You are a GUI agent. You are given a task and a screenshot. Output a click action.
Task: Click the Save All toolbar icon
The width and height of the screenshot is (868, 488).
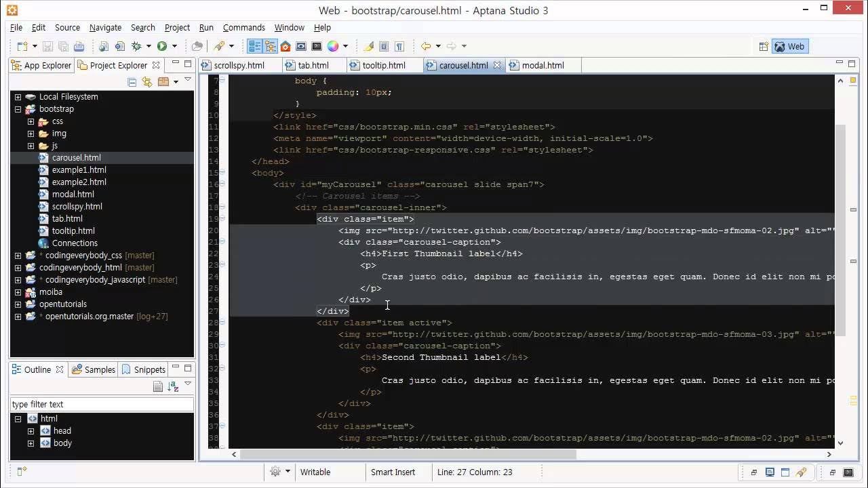(x=63, y=46)
